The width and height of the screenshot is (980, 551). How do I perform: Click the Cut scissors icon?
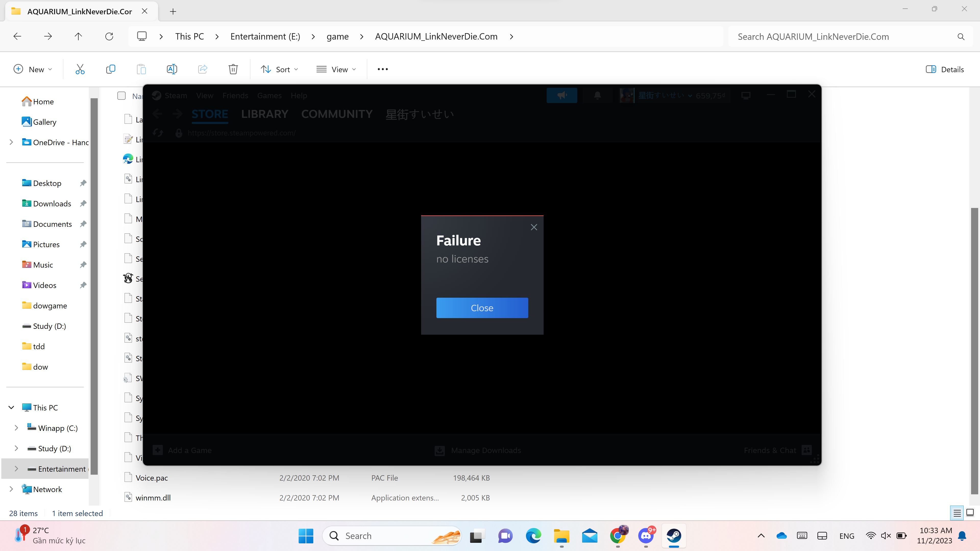(80, 69)
